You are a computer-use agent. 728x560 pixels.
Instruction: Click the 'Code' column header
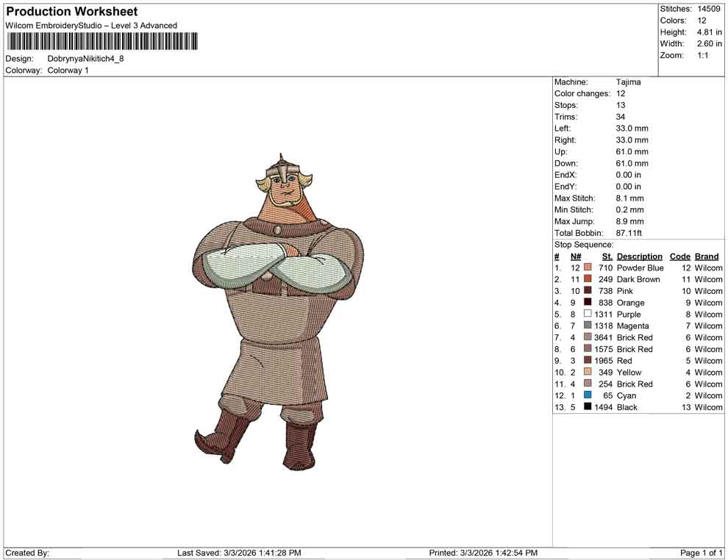tap(679, 256)
